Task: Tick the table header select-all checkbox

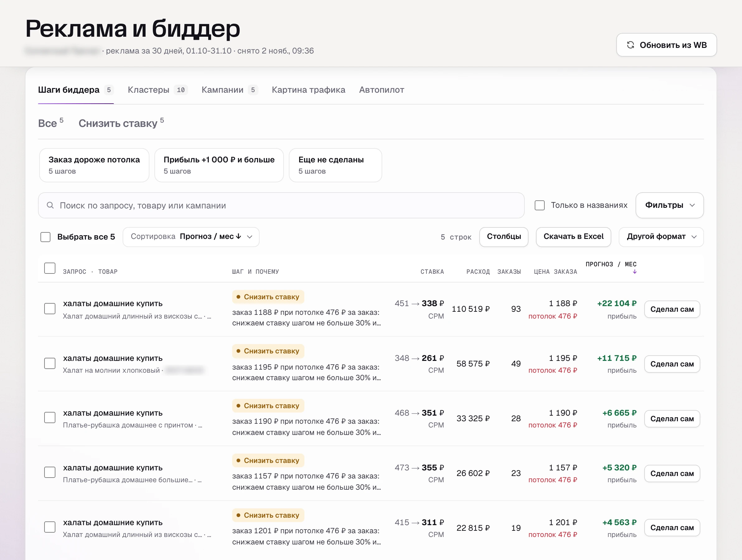Action: (x=50, y=268)
